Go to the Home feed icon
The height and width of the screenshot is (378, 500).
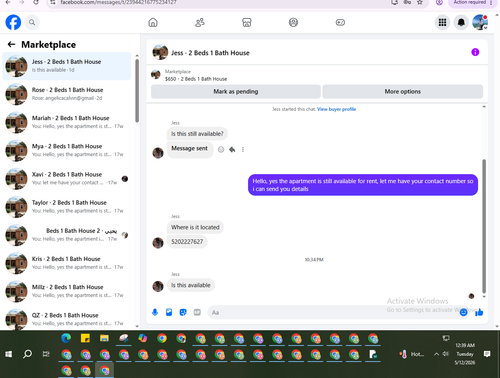[153, 22]
